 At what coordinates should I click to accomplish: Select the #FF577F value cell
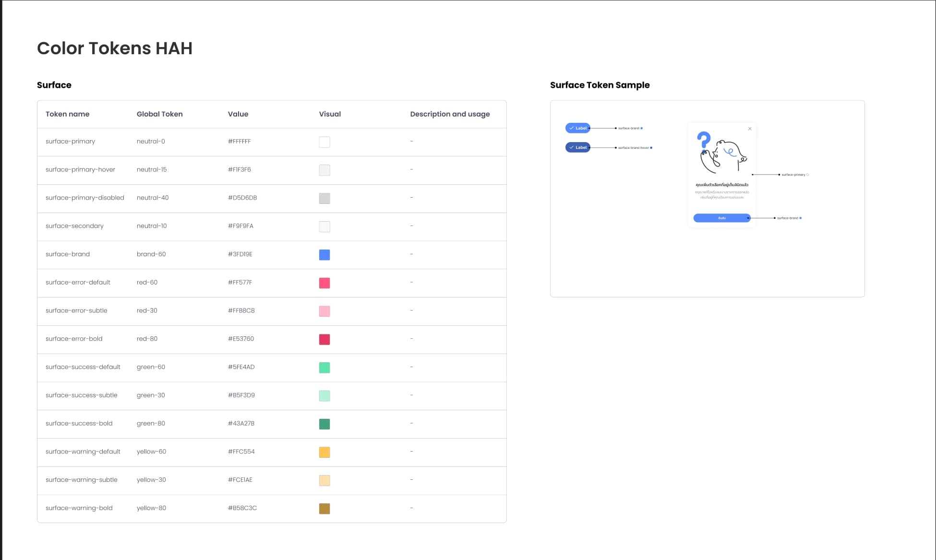tap(240, 283)
